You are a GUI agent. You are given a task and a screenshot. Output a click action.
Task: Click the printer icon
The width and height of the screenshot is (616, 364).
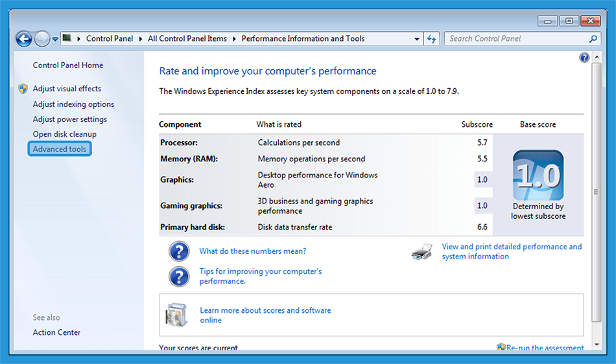click(422, 251)
